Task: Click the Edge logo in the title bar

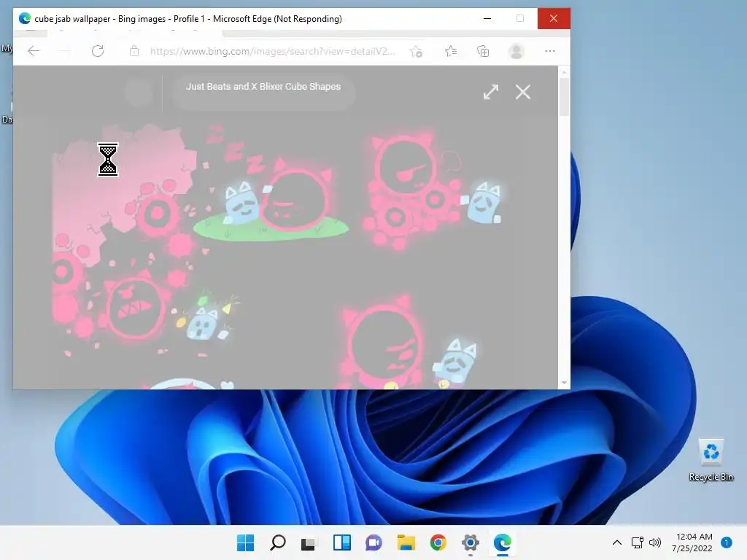Action: [x=25, y=18]
